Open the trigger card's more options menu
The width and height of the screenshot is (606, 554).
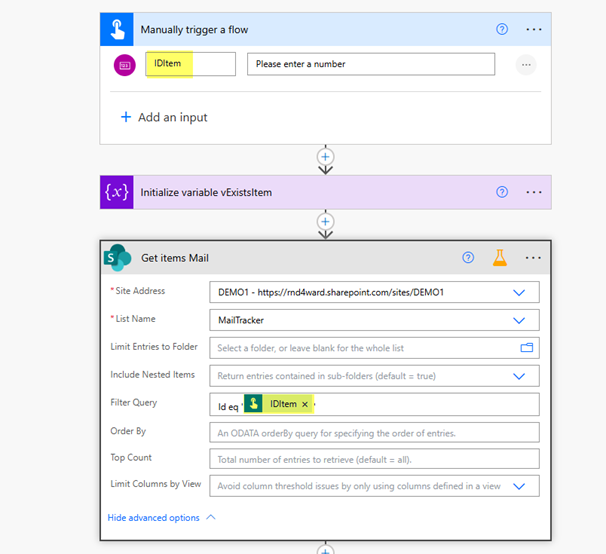click(534, 30)
